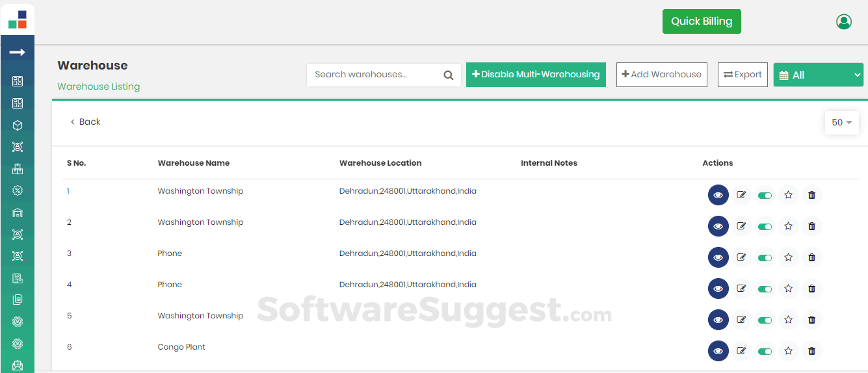Edit the warehouse in row 5
The width and height of the screenshot is (868, 373).
pos(741,320)
